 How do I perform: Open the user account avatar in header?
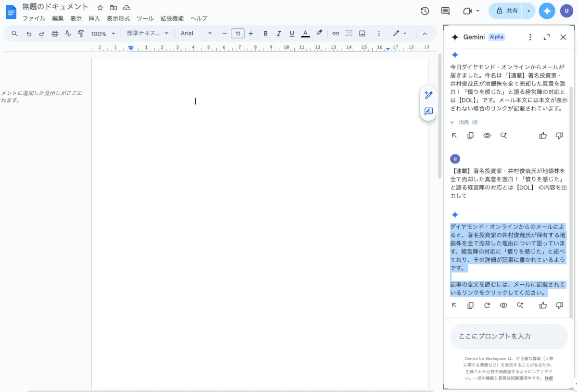[x=566, y=11]
